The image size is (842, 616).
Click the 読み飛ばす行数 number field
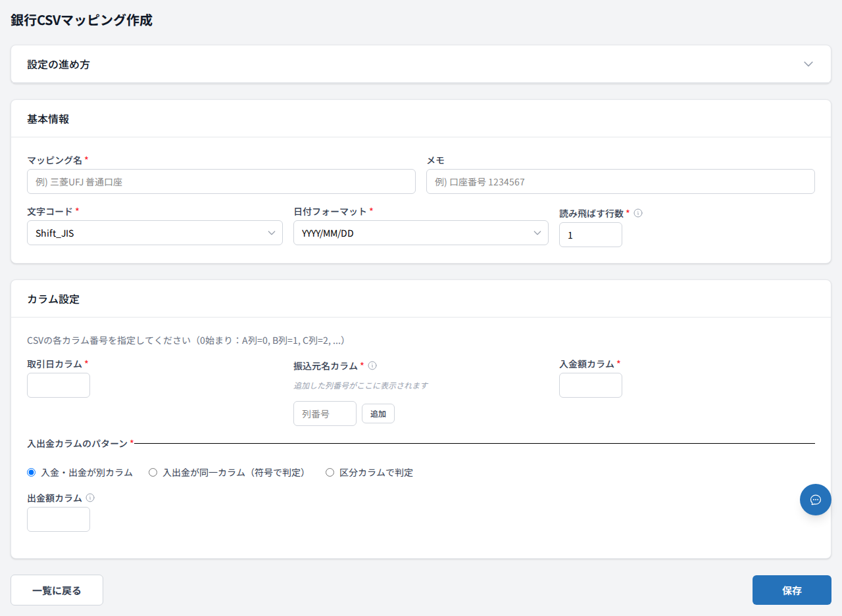click(x=591, y=235)
